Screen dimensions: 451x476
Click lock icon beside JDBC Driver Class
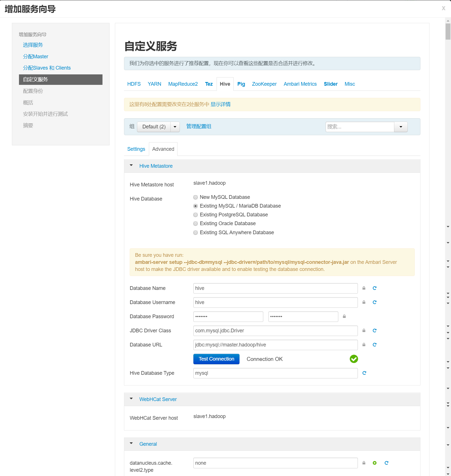(364, 330)
